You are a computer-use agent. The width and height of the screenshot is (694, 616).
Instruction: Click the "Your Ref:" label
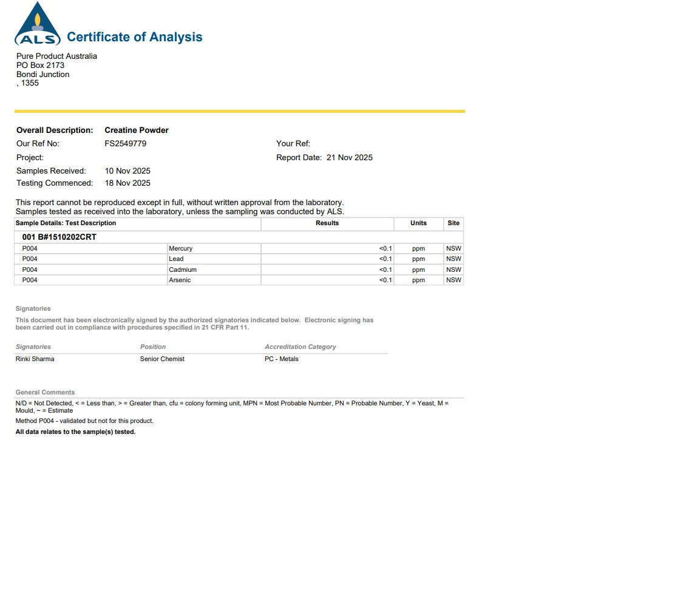[293, 143]
